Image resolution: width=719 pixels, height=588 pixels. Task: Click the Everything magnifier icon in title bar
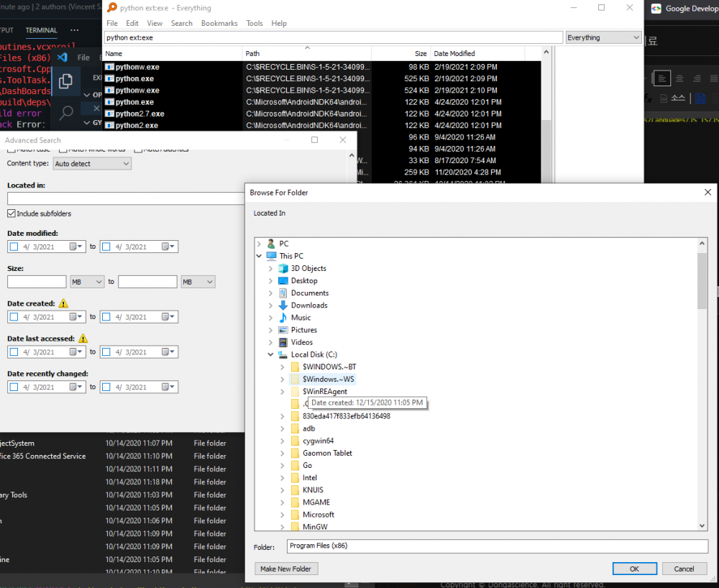[x=111, y=8]
